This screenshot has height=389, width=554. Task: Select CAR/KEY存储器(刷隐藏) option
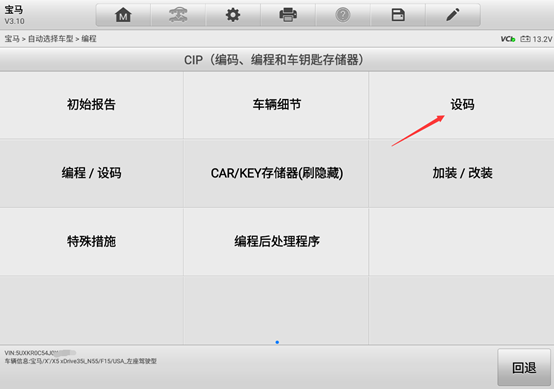point(276,173)
